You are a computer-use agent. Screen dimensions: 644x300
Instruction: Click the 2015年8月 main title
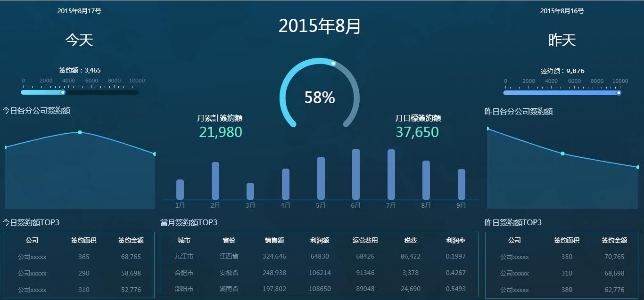(x=320, y=26)
